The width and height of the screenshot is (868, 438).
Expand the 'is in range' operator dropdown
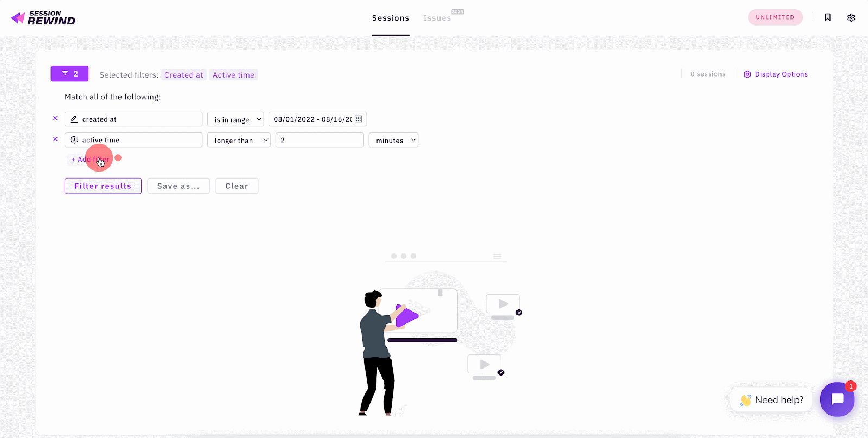pos(235,119)
